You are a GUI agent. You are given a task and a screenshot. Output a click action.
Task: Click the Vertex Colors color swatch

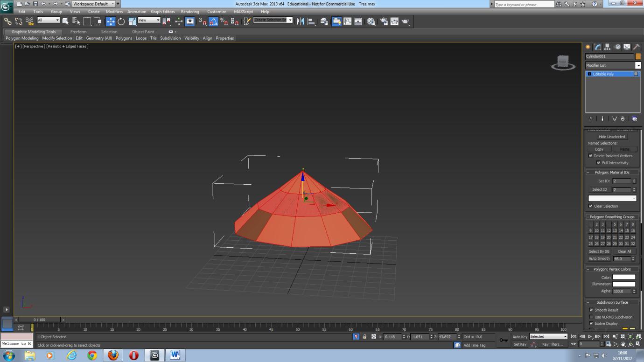tap(624, 277)
